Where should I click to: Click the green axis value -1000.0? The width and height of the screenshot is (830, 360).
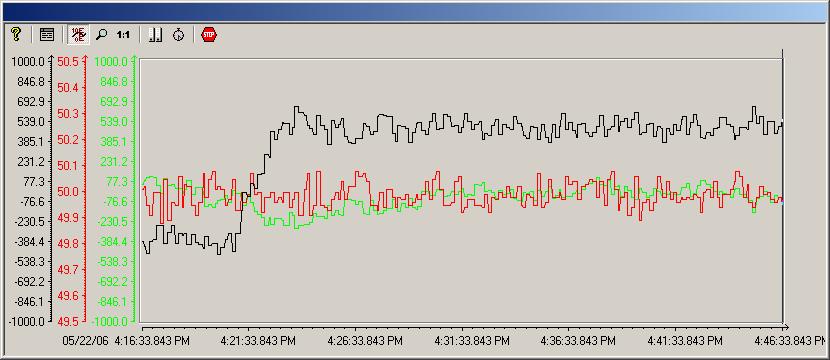point(110,321)
